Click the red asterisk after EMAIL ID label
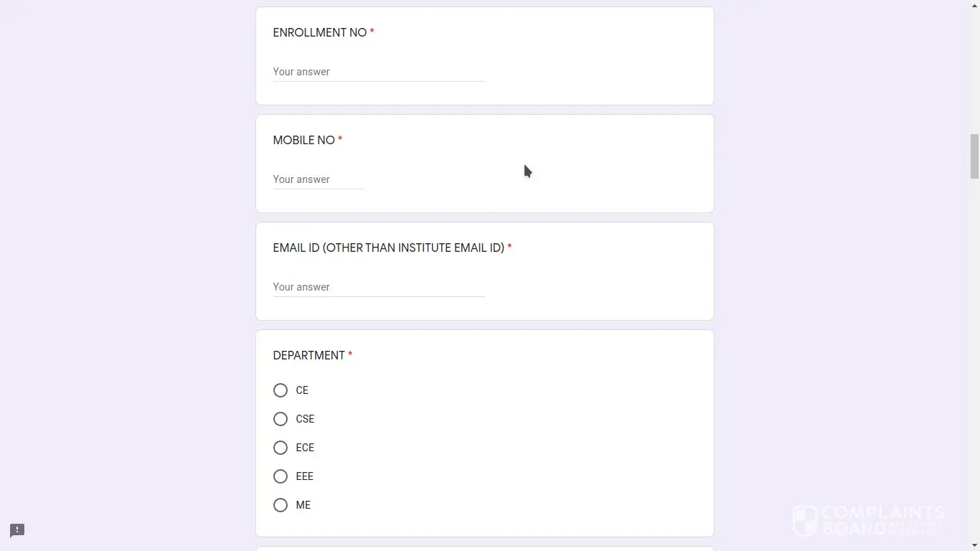The height and width of the screenshot is (551, 980). coord(509,248)
